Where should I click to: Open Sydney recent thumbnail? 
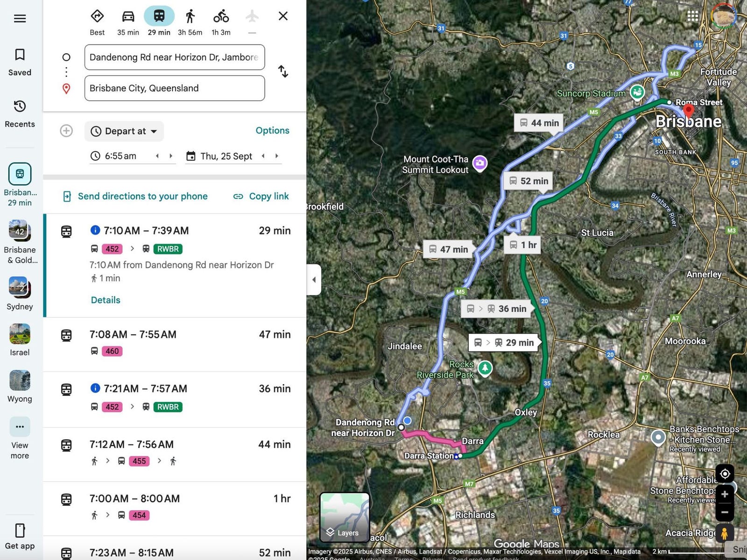(20, 294)
